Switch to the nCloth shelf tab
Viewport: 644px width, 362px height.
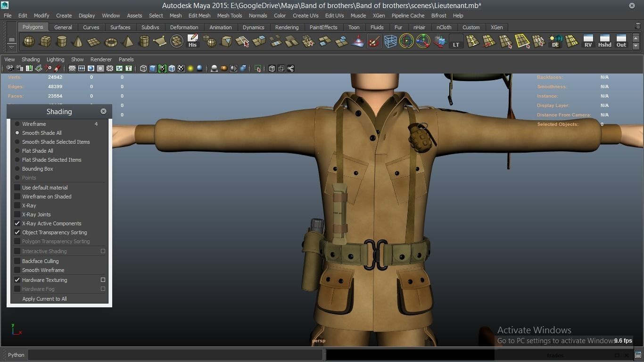pyautogui.click(x=444, y=27)
